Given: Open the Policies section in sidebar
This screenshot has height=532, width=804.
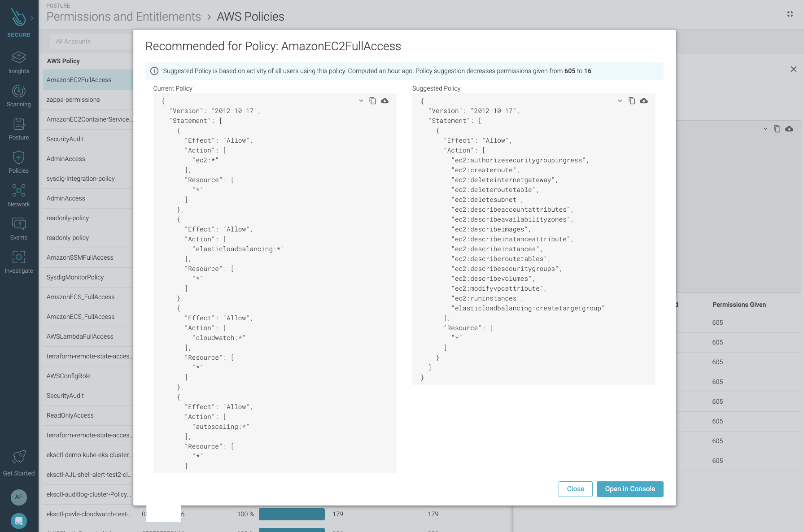Looking at the screenshot, I should tap(19, 162).
